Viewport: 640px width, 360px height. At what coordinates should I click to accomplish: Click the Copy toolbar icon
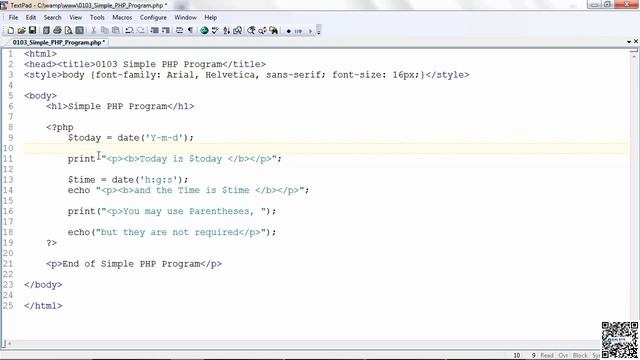click(x=105, y=31)
